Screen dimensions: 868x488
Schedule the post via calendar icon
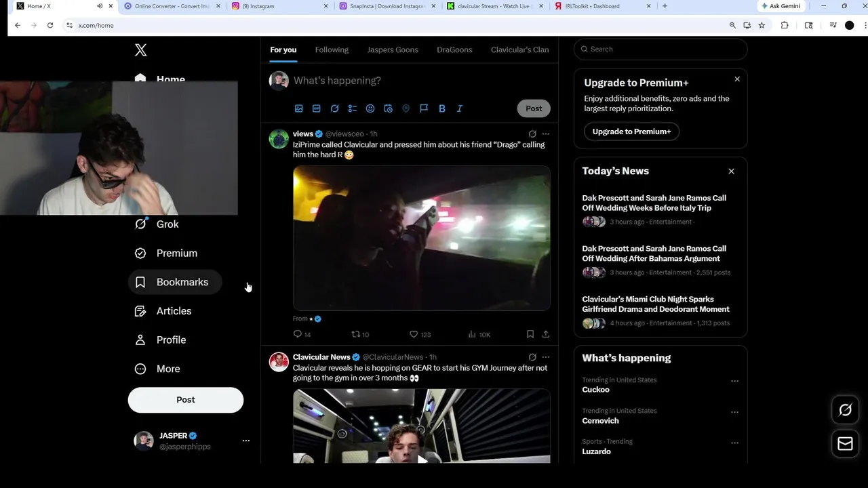coord(388,108)
